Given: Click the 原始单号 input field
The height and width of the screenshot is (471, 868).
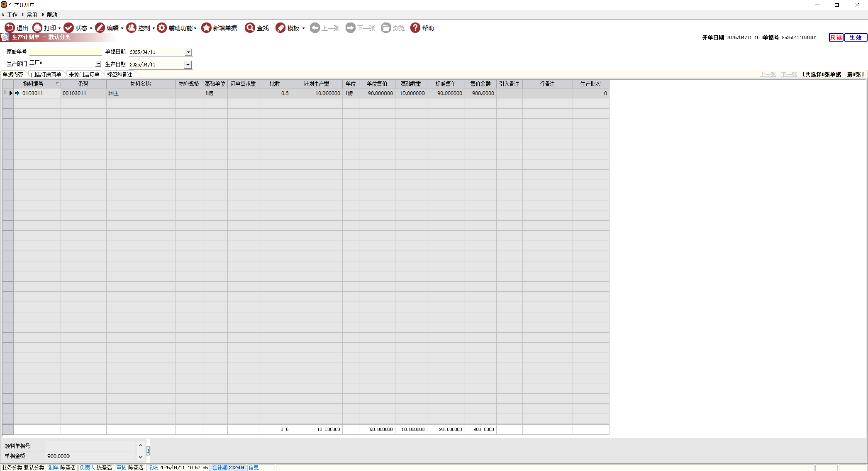Looking at the screenshot, I should (66, 52).
